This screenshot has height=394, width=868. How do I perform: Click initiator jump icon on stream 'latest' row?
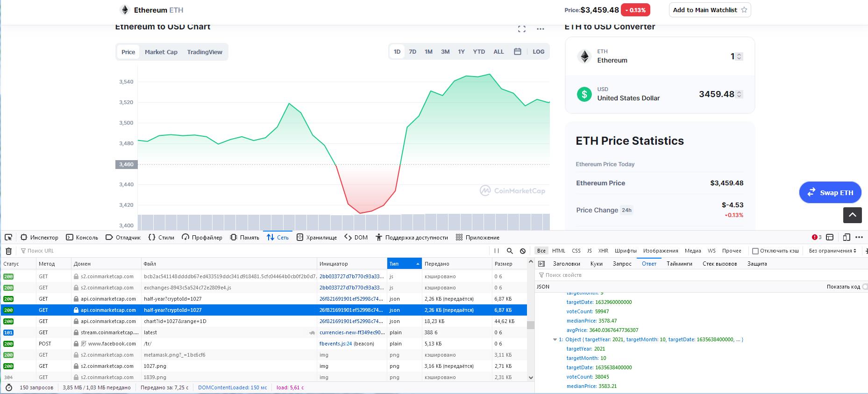312,333
